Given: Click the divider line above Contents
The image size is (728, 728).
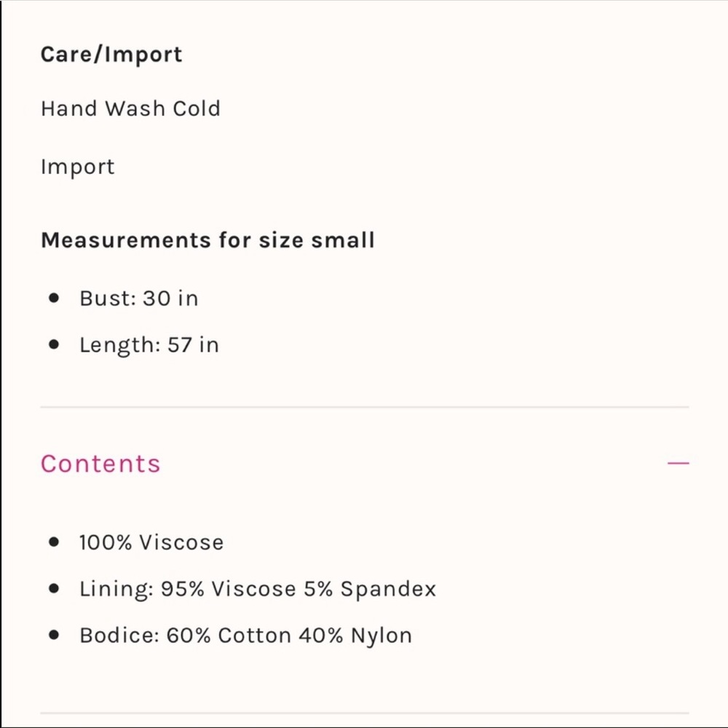Looking at the screenshot, I should (364, 407).
